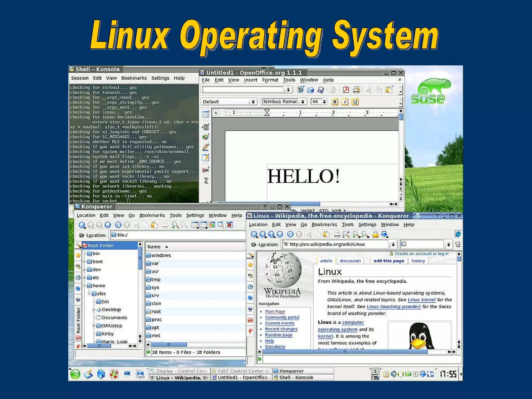
Task: Open the Form functions tool in OpenOffice sidebar
Action: pos(206,158)
